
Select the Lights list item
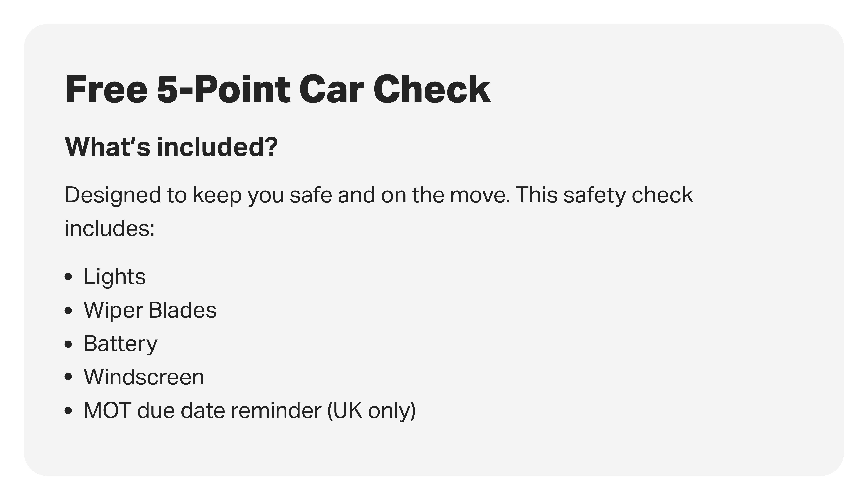tap(115, 276)
